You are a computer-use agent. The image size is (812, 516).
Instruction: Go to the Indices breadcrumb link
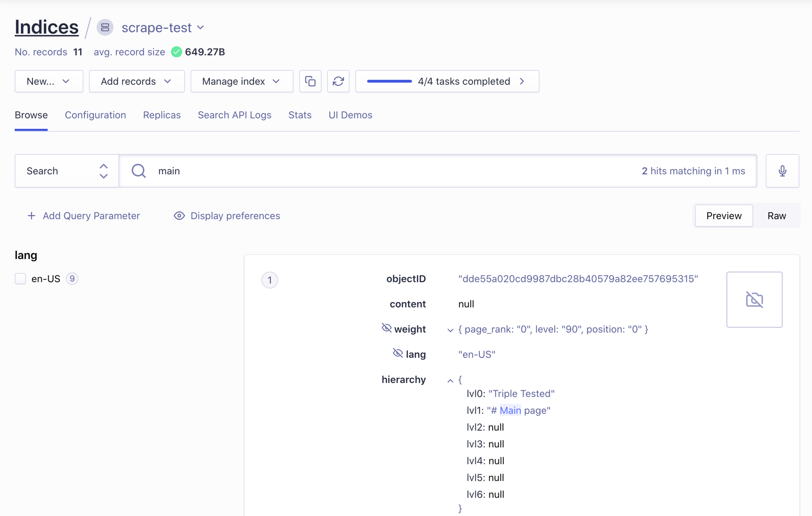coord(46,28)
